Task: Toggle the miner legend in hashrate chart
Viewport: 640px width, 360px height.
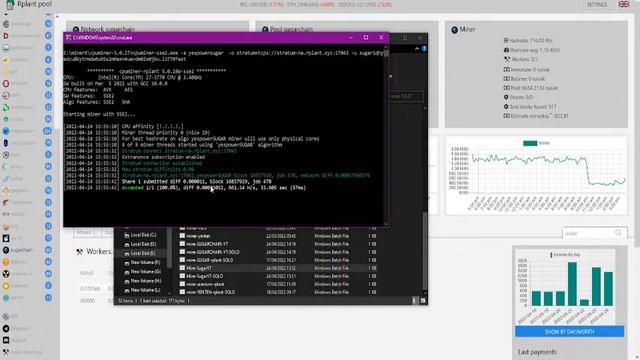Action: [x=536, y=143]
